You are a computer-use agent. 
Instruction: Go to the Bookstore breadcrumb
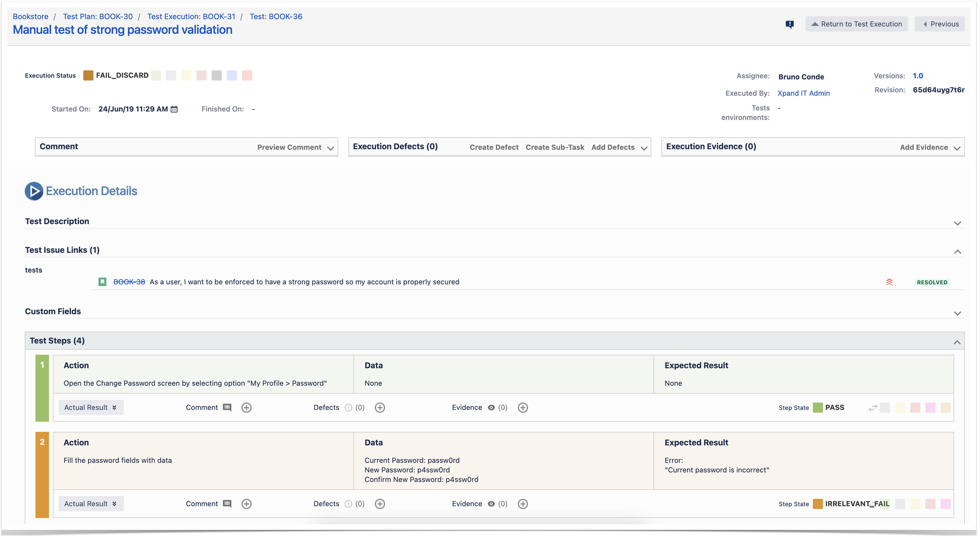pos(30,16)
